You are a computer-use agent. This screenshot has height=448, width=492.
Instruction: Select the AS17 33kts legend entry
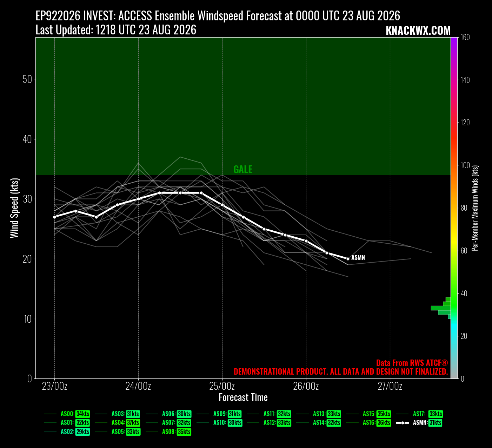pyautogui.click(x=419, y=414)
